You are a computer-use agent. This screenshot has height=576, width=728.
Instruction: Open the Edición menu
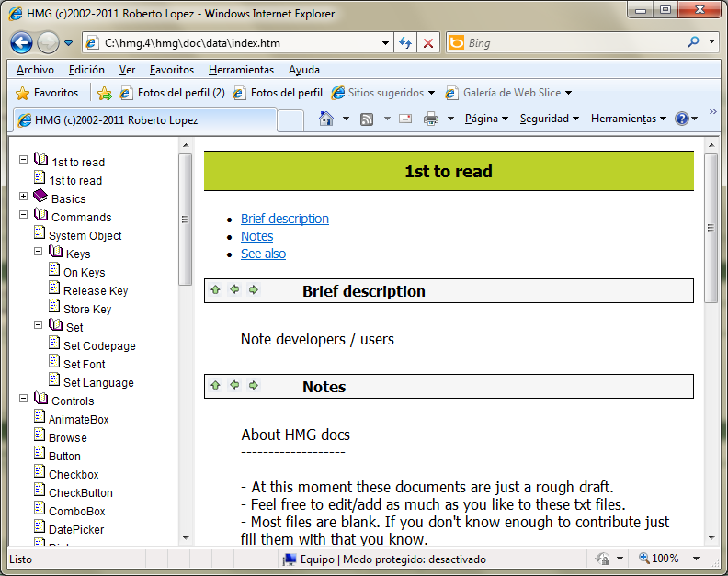[86, 70]
